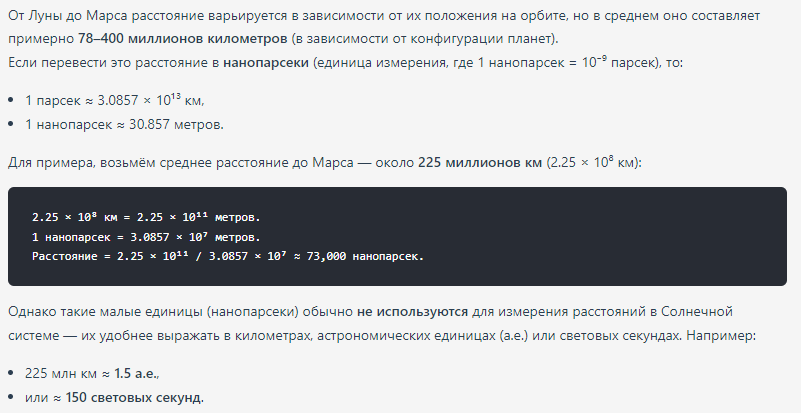Click '73,000 нанопарсек' result in code block
The width and height of the screenshot is (801, 413).
[365, 256]
